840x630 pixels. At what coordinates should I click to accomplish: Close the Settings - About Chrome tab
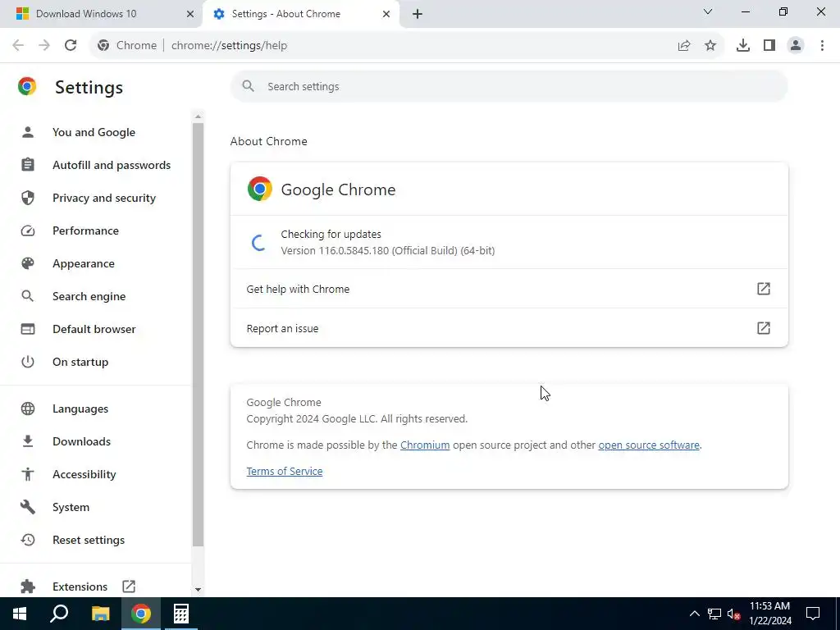coord(386,14)
